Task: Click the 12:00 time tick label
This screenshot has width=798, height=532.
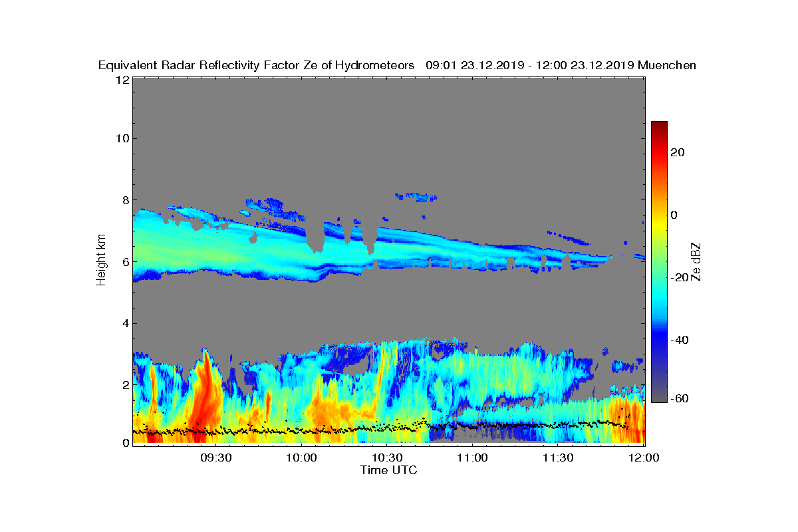Action: tap(644, 458)
